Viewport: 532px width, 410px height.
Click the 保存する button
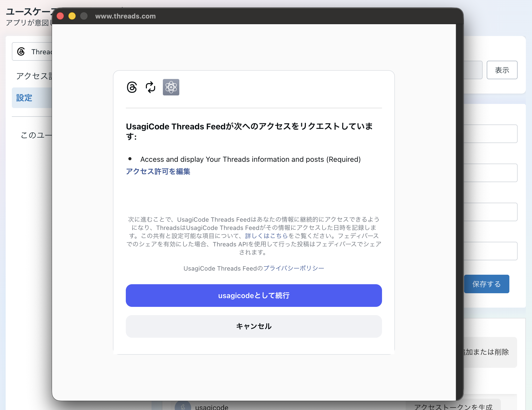486,284
